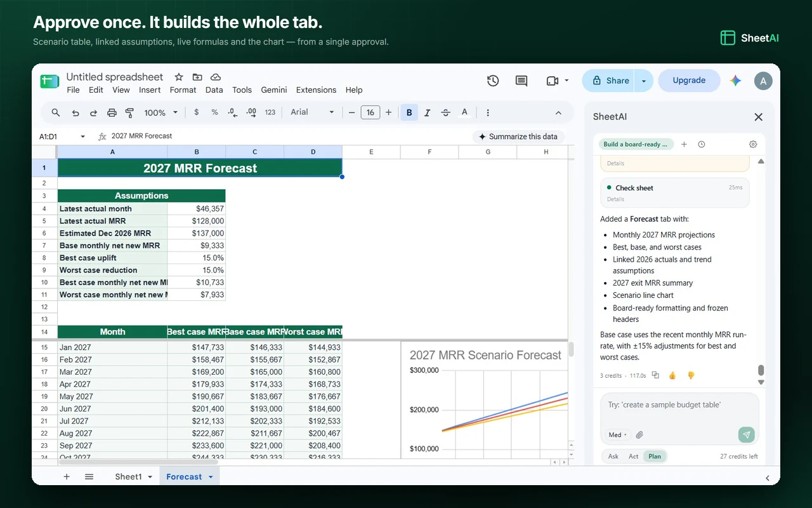Open the toolbar's three-dot more options
Viewport: 812px width, 508px height.
[x=488, y=112]
